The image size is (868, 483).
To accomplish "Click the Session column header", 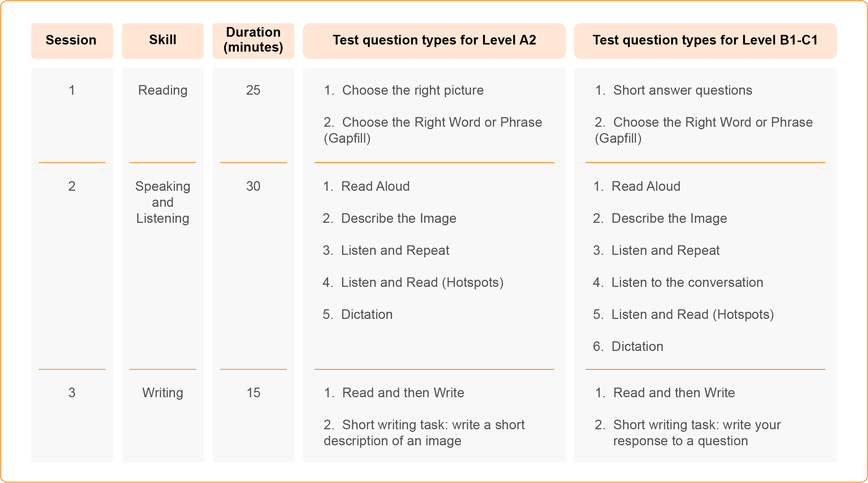I will tap(72, 40).
